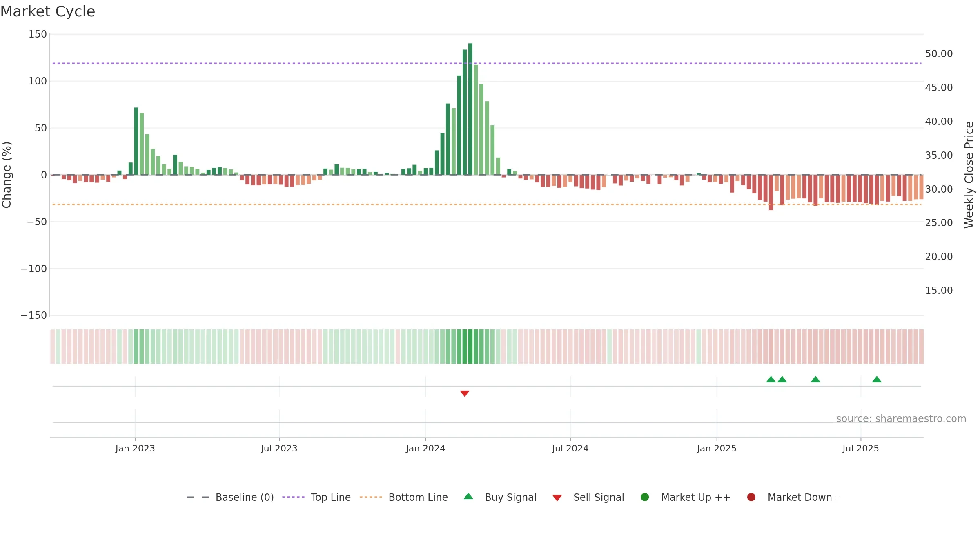Click the −50 tick on left axis

[37, 222]
